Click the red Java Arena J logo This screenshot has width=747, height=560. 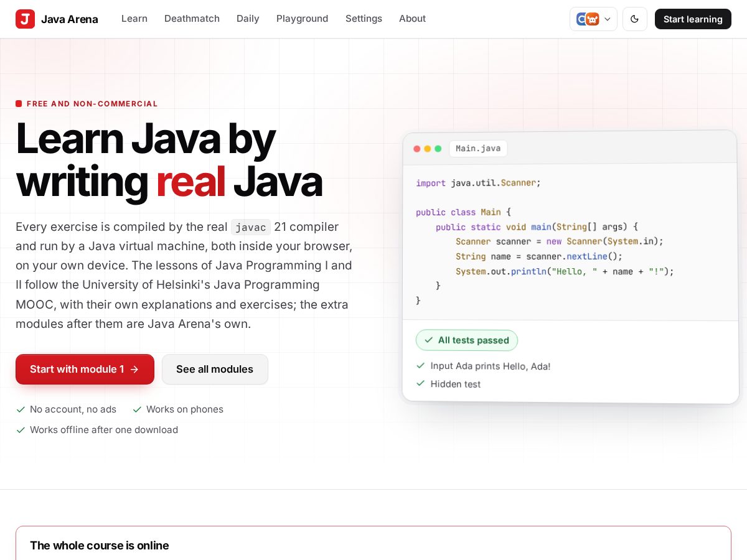pos(25,19)
